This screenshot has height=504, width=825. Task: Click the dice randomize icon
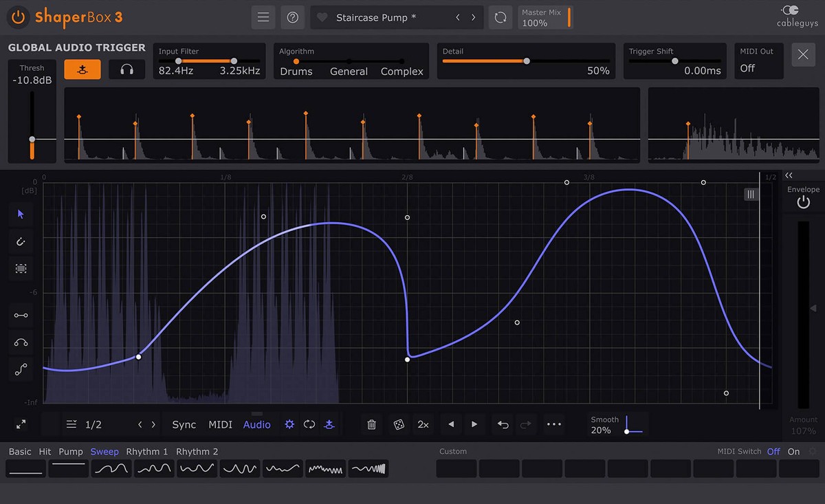(398, 425)
